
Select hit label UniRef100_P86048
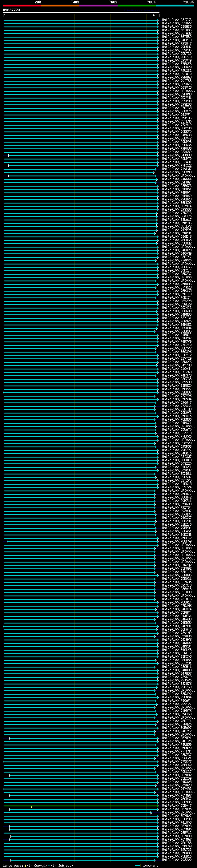[177, 589]
